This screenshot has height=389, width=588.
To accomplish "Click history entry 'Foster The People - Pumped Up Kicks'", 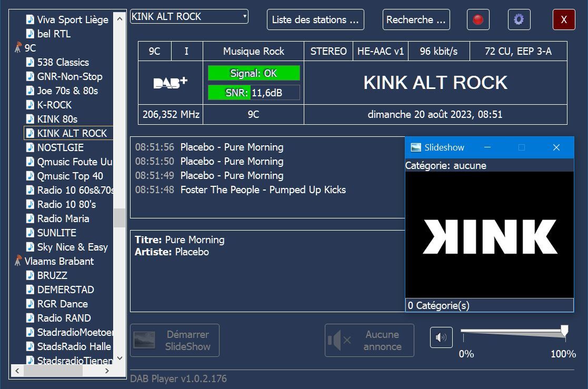I will coord(263,190).
